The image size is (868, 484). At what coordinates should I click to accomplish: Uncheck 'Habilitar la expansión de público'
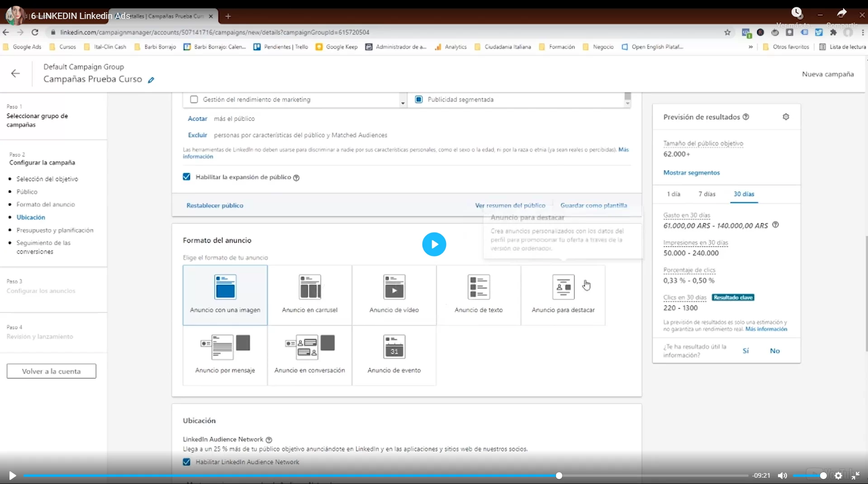(186, 177)
